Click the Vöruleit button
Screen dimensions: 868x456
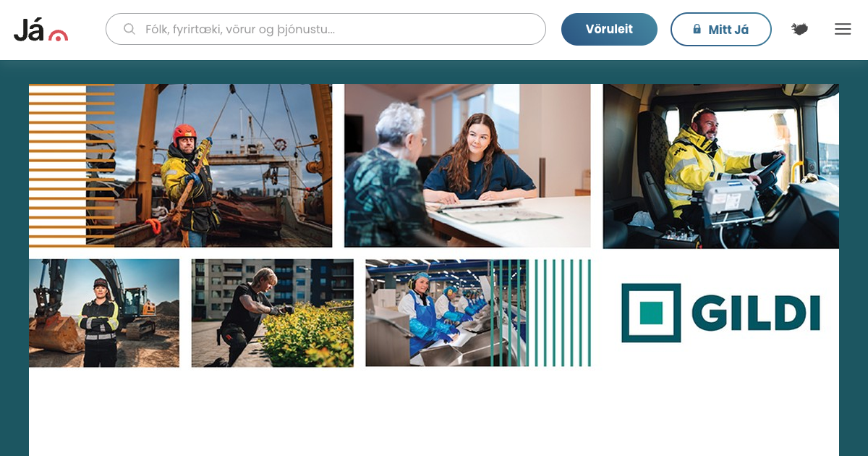tap(609, 29)
